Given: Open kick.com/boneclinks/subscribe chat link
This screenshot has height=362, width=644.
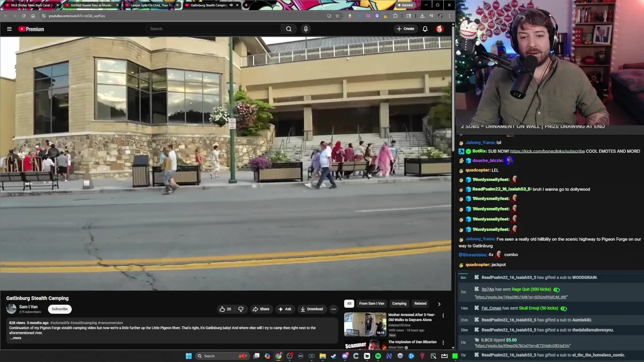Looking at the screenshot, I should coord(547,151).
